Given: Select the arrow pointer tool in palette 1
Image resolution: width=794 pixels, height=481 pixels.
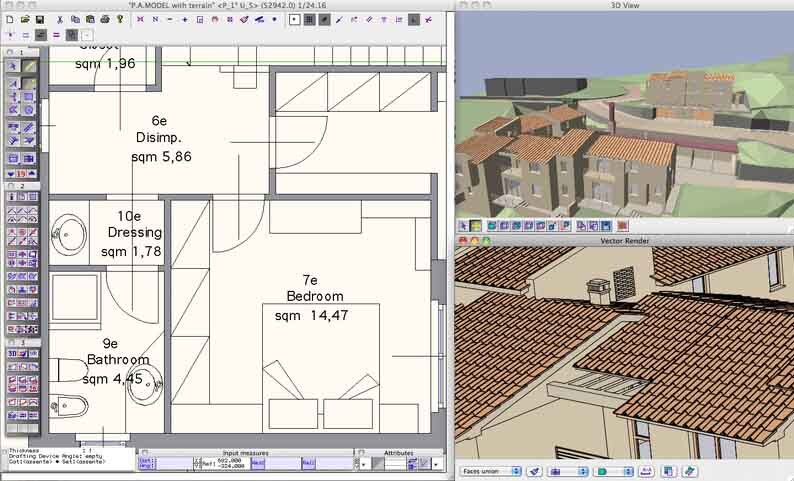Looking at the screenshot, I should pos(13,66).
